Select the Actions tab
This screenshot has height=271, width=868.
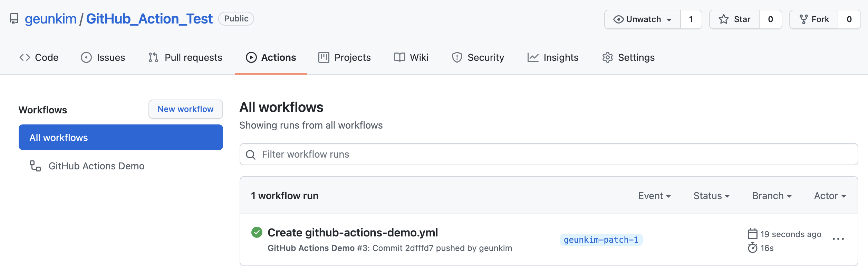coord(271,57)
